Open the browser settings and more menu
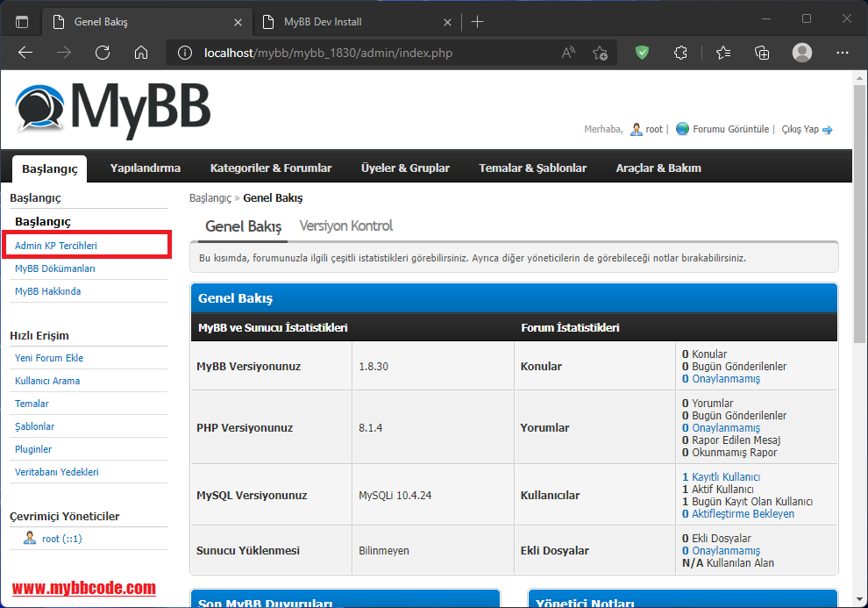Viewport: 868px width, 608px height. (843, 53)
